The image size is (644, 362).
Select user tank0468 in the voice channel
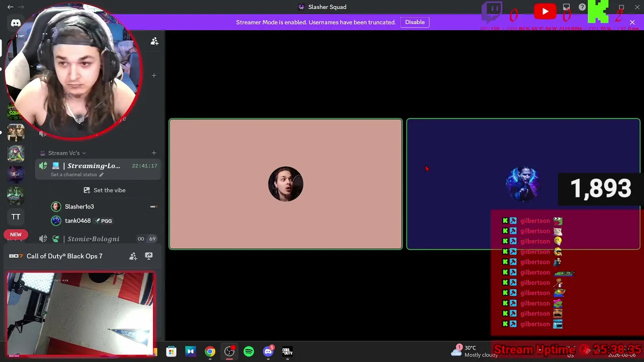coord(77,221)
